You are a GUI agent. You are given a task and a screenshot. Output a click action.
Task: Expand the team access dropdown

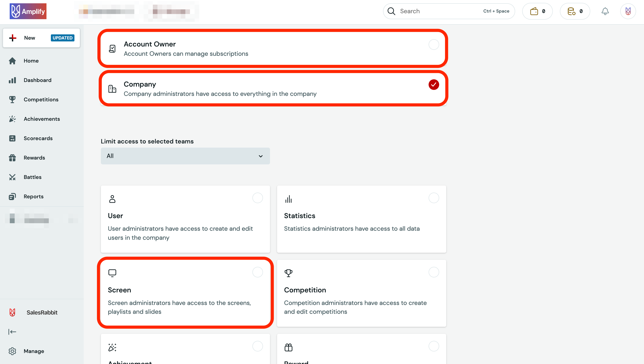tap(185, 156)
